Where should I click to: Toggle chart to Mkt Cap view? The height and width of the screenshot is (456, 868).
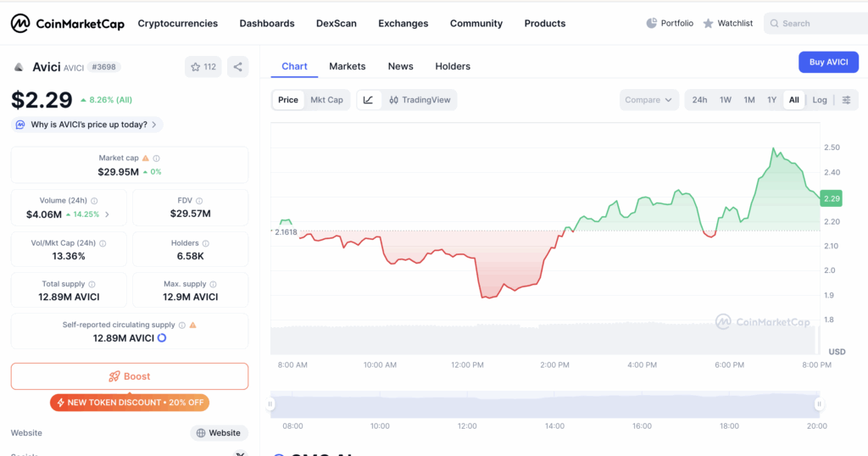point(326,100)
